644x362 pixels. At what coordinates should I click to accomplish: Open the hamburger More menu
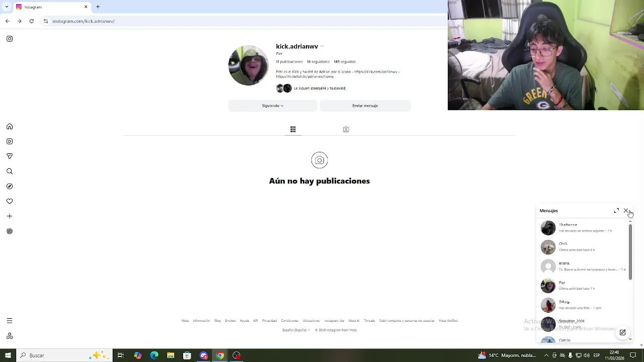pyautogui.click(x=10, y=321)
